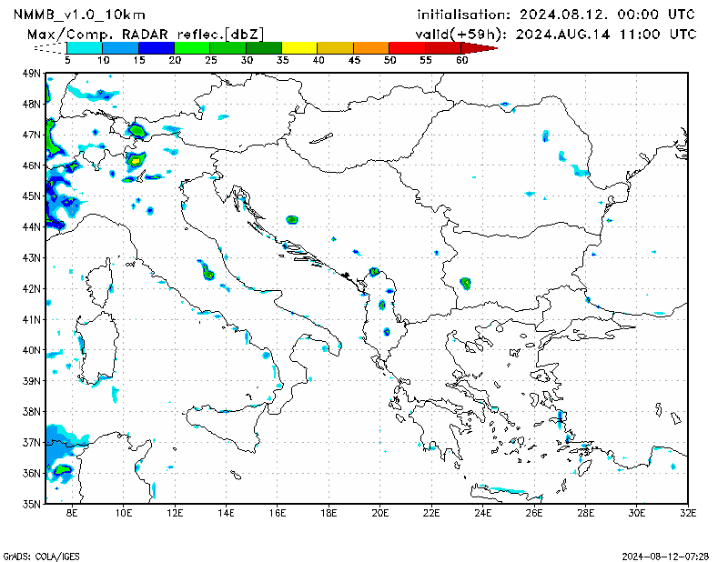Screen dimensions: 728x562
Task: Select the bright red 50–55 dBZ swatch
Action: coord(406,47)
